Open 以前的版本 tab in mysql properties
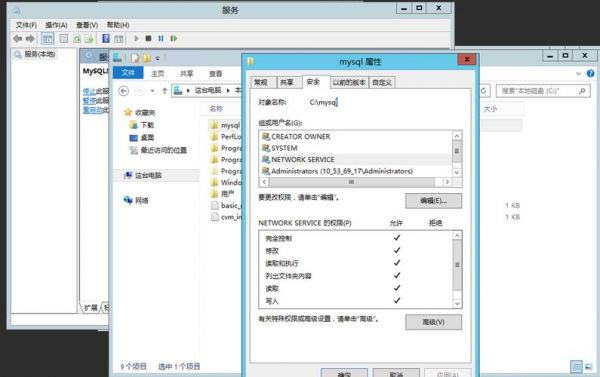The height and width of the screenshot is (377, 600). 349,82
